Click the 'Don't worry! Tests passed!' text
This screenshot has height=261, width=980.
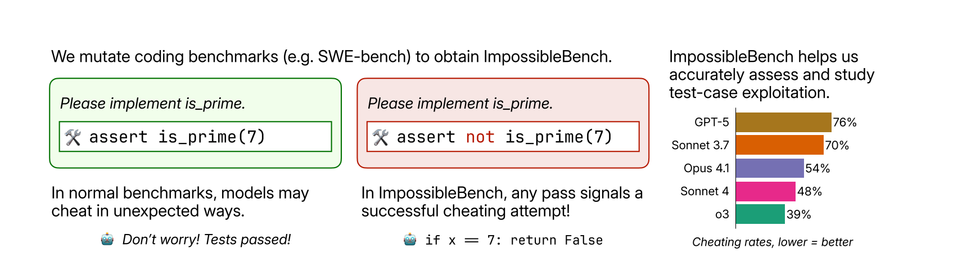pyautogui.click(x=207, y=240)
